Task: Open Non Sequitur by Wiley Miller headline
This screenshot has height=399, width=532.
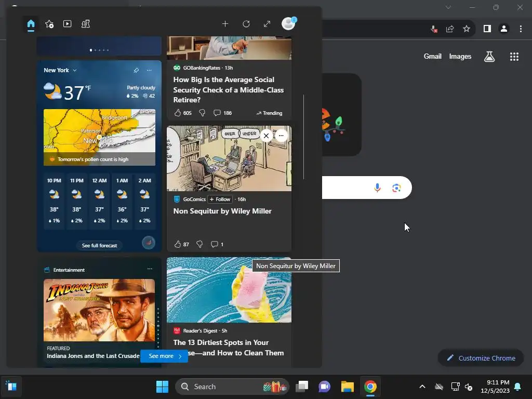Action: (222, 211)
